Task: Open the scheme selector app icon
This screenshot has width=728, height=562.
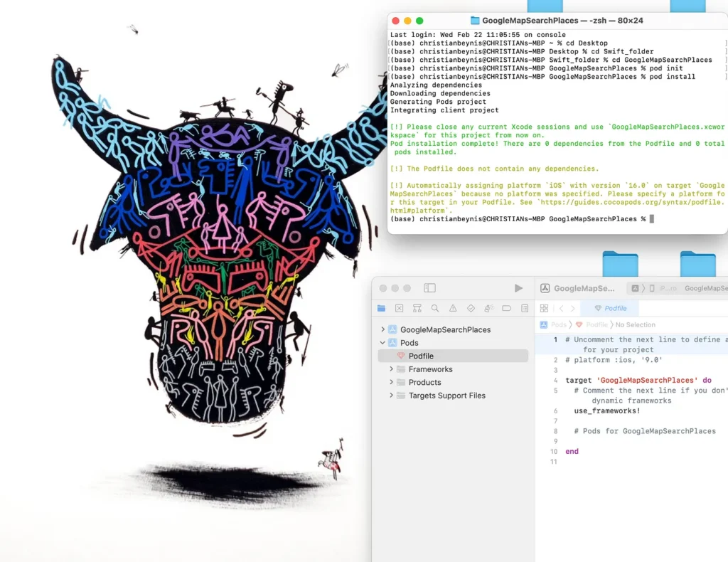Action: pos(635,288)
